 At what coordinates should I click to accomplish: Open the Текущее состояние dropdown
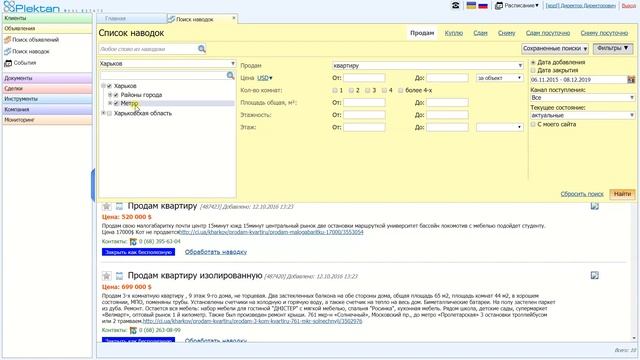point(582,116)
